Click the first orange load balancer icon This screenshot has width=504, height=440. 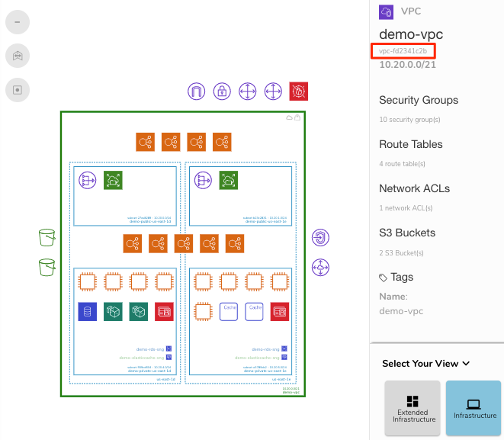145,142
